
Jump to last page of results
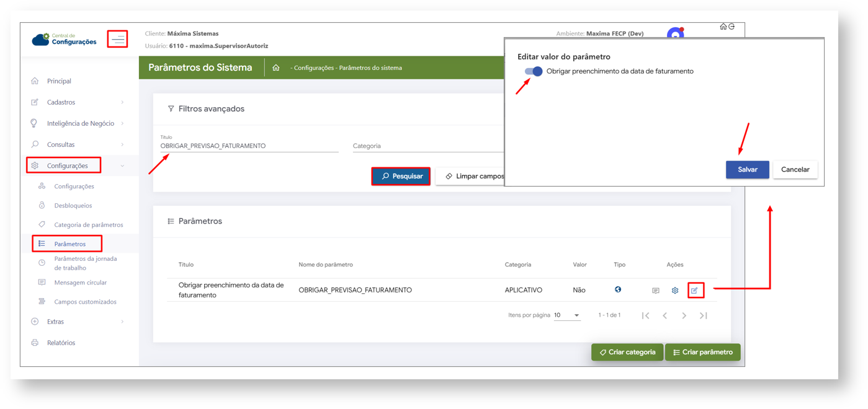click(704, 315)
